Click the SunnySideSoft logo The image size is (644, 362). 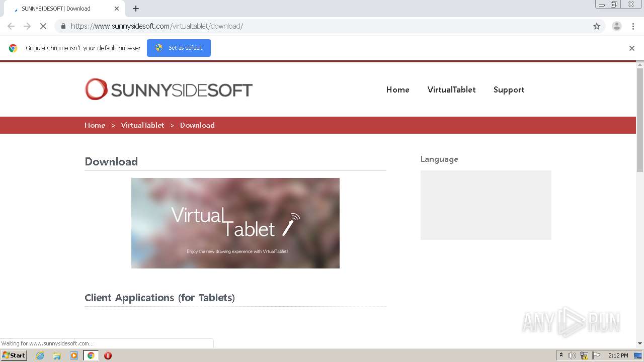tap(169, 89)
